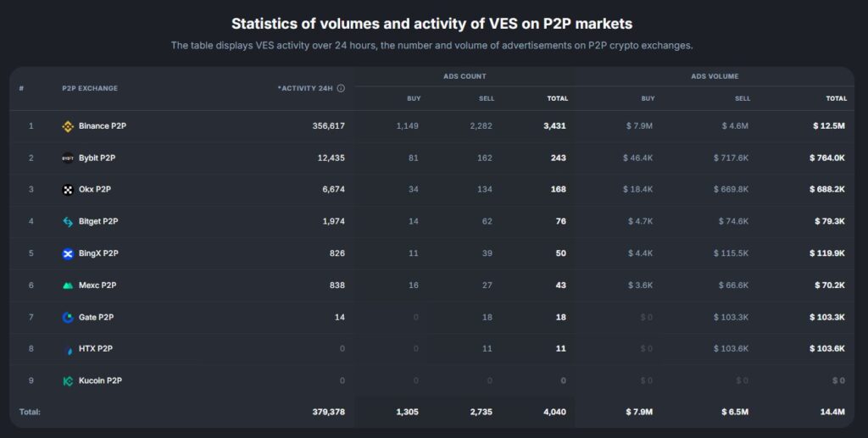Select BingX activity value 826
The width and height of the screenshot is (868, 438).
point(337,253)
